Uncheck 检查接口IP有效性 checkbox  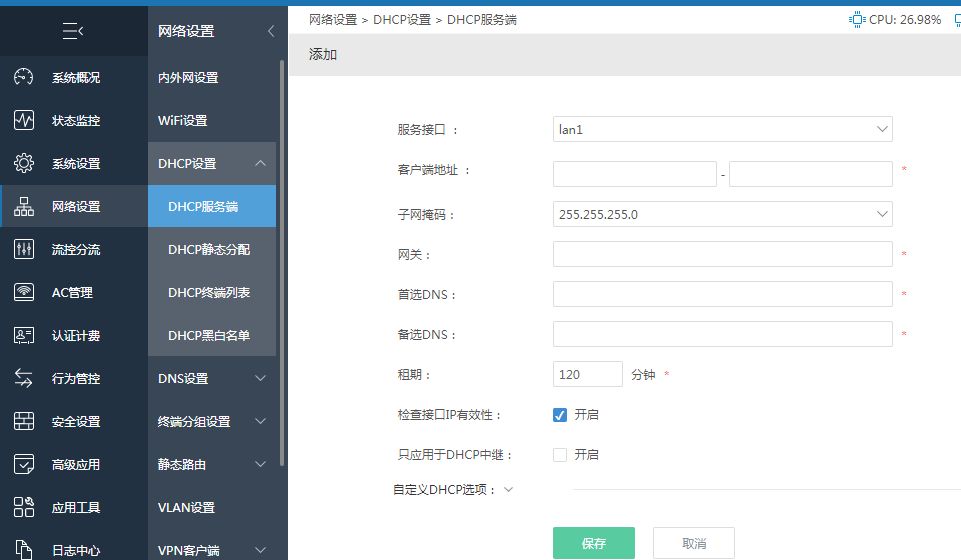pos(560,415)
